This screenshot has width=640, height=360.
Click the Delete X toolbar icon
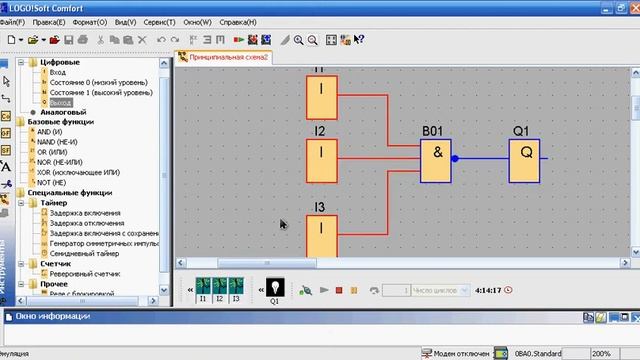[x=142, y=40]
